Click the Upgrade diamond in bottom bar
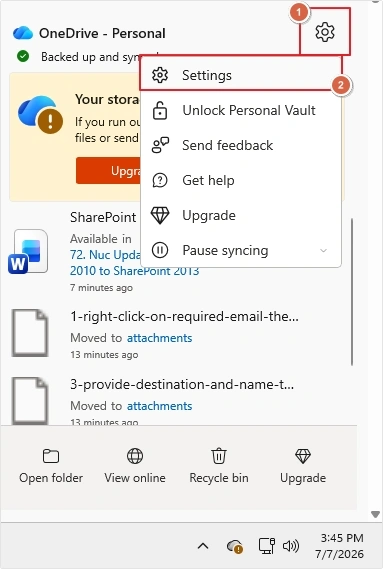 303,456
